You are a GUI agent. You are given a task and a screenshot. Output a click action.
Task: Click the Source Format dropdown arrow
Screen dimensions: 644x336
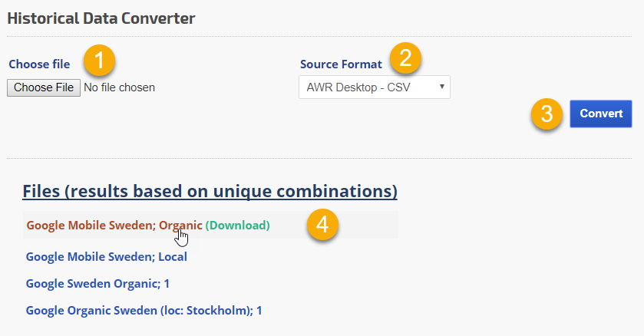click(x=442, y=87)
